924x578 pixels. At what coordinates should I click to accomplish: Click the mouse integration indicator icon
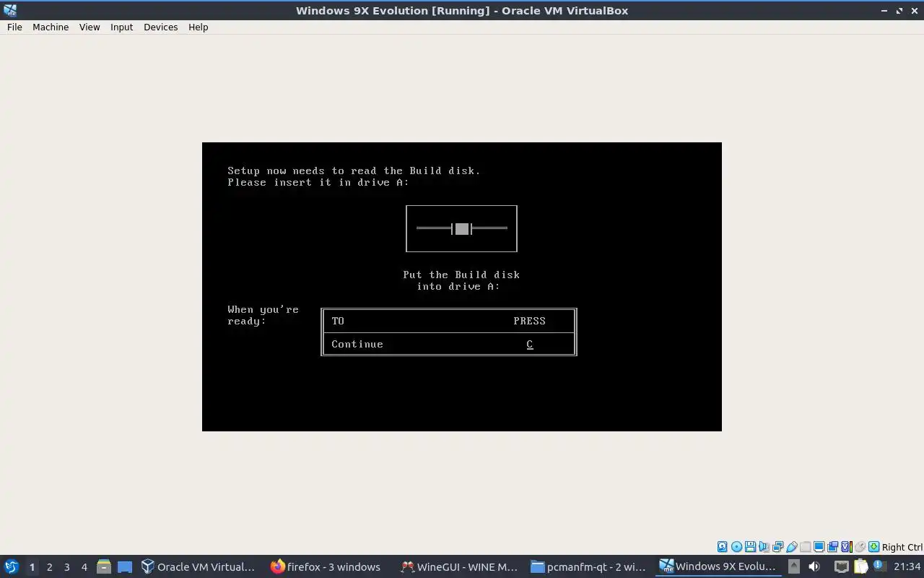coord(860,547)
